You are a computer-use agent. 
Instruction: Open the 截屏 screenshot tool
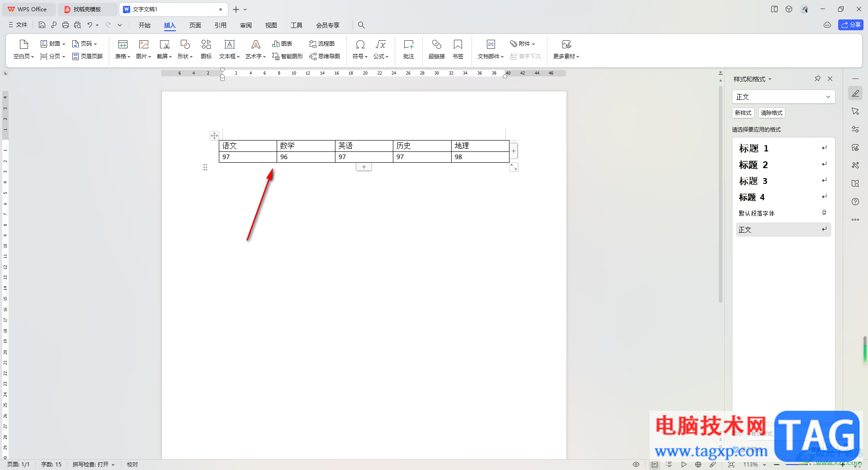pos(164,49)
